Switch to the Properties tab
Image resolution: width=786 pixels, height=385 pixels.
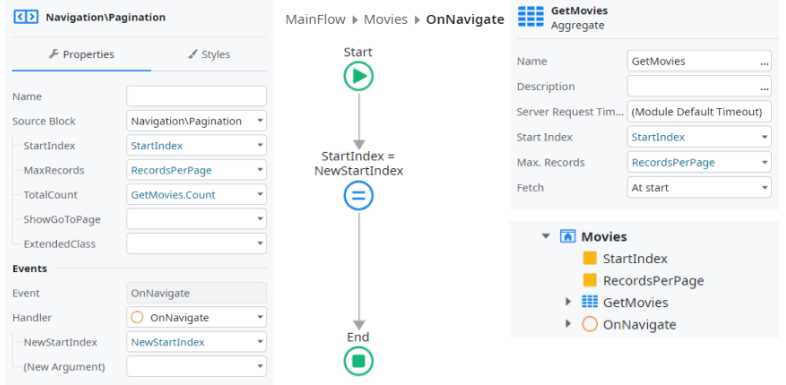81,54
